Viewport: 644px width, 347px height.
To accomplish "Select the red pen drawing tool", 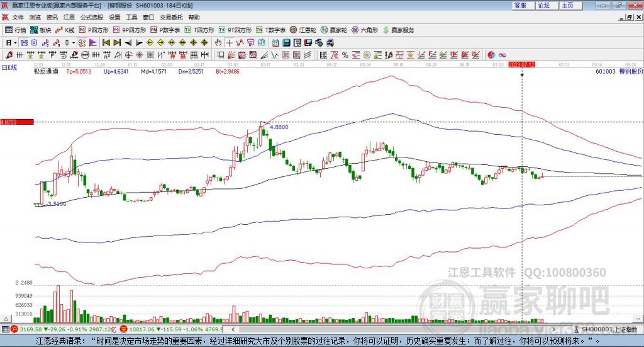I will tap(9, 55).
